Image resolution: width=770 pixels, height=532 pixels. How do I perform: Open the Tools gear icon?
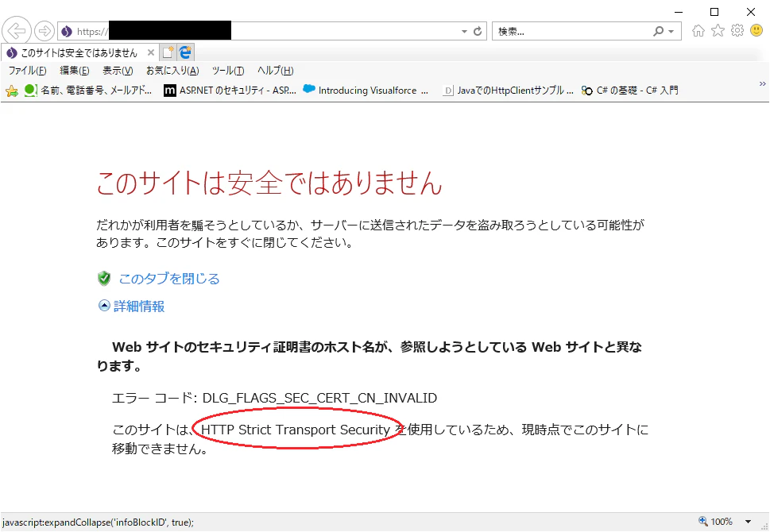737,30
